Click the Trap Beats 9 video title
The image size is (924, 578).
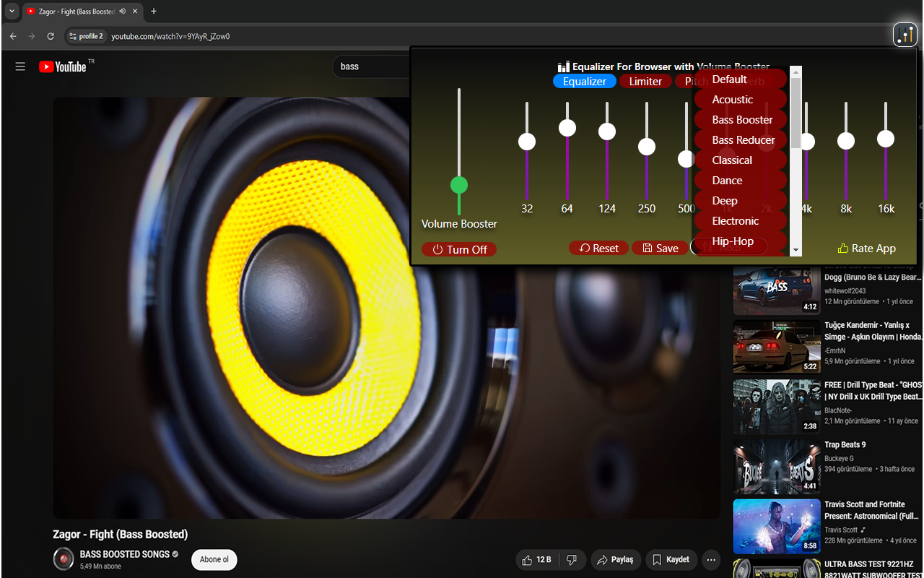point(845,445)
